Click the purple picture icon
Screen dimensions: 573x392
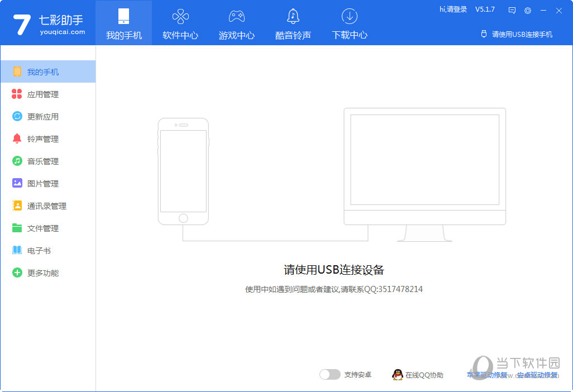pos(17,183)
